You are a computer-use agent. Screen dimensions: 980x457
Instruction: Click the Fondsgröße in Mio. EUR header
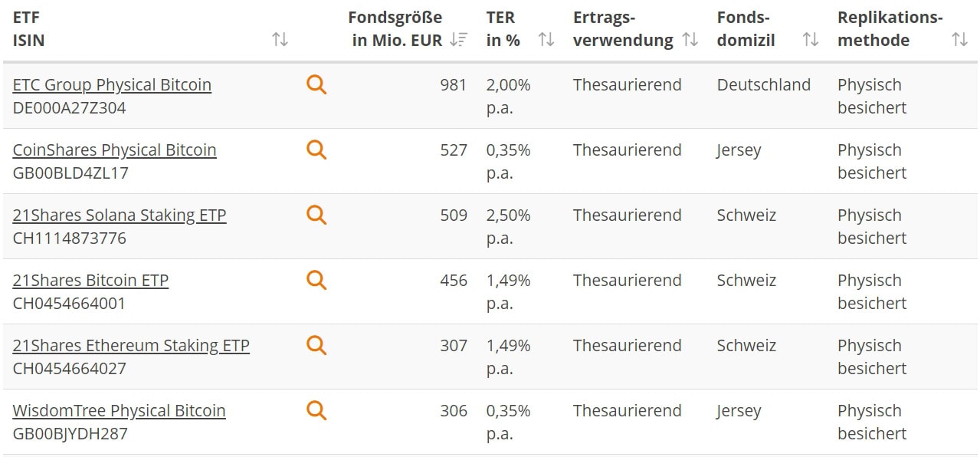[395, 28]
